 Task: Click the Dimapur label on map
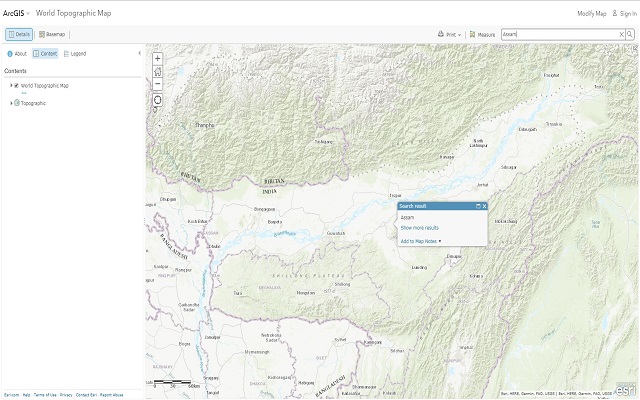[454, 257]
